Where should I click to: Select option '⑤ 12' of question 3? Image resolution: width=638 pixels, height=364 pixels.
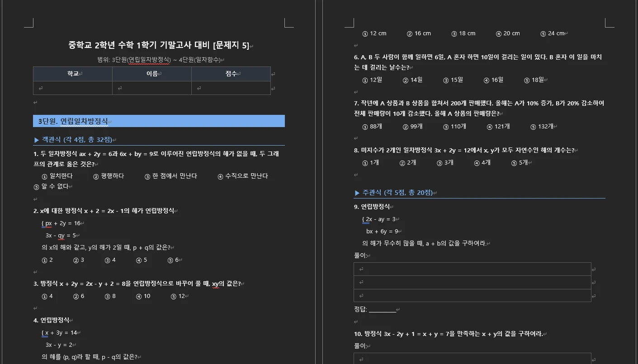click(x=178, y=296)
